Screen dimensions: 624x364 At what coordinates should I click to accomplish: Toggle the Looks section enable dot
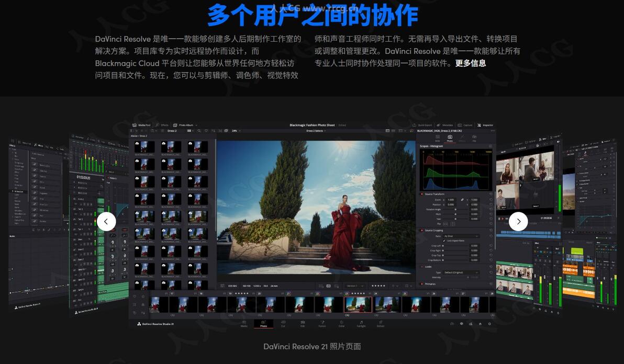click(x=422, y=267)
